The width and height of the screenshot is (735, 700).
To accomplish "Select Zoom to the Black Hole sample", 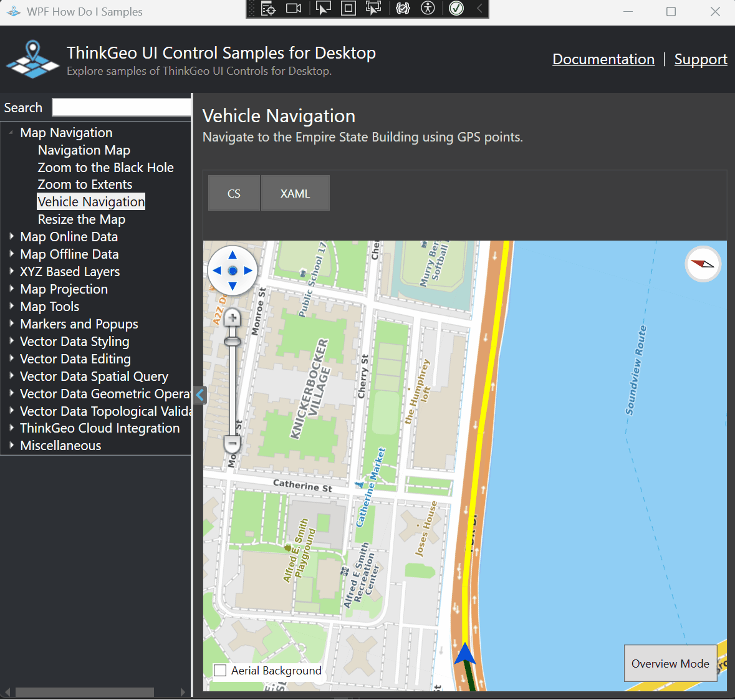I will (x=105, y=168).
